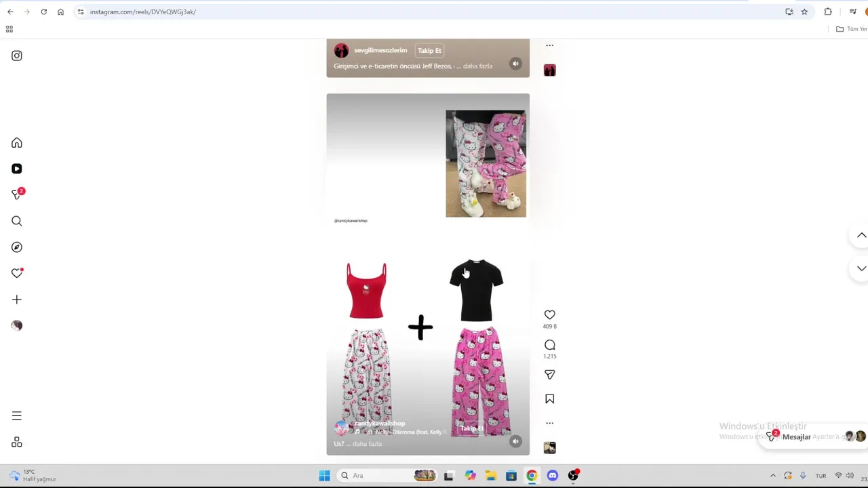Open the Tüm Yer bookmarks folder
The width and height of the screenshot is (868, 488).
point(852,29)
